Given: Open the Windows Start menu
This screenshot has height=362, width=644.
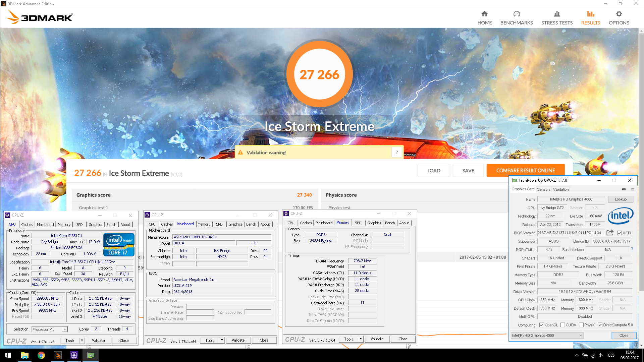Looking at the screenshot, I should 8,355.
